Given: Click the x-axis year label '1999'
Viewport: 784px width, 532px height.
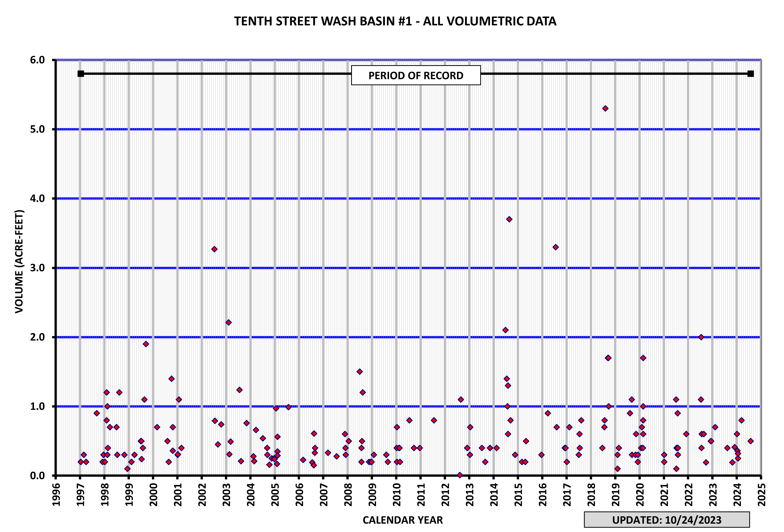Looking at the screenshot, I should click(x=129, y=494).
